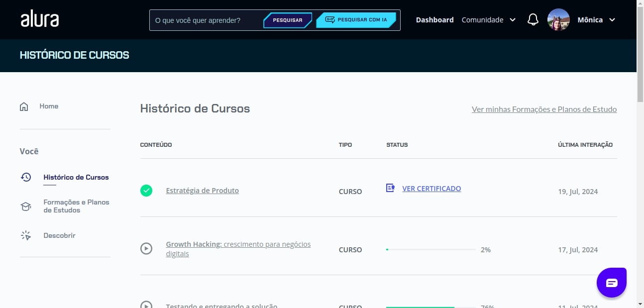Click the Descobrir cursor icon

(26, 235)
